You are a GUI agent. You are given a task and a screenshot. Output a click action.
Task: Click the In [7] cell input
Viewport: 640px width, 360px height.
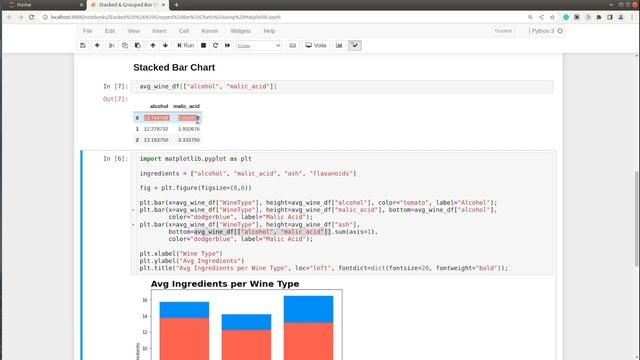[x=342, y=87]
